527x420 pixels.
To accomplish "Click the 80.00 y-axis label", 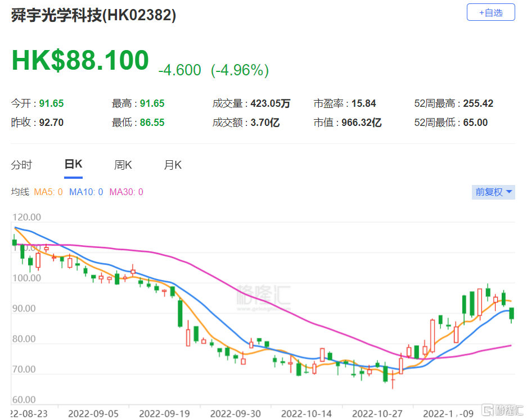I will [x=24, y=338].
